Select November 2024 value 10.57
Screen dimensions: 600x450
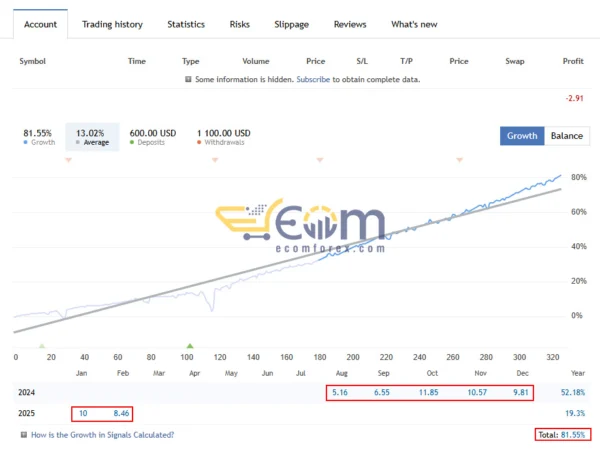(477, 393)
